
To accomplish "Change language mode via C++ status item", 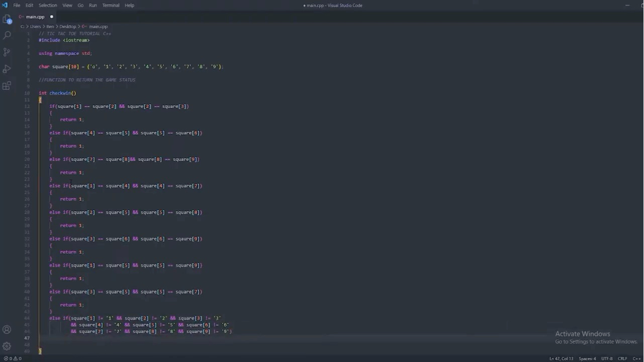I will click(636, 358).
